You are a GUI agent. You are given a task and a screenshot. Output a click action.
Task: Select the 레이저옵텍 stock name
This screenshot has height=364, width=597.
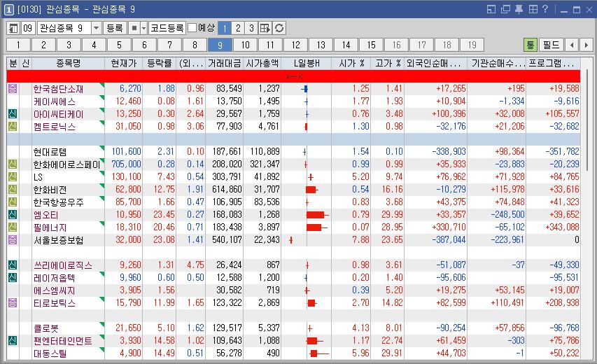point(55,278)
